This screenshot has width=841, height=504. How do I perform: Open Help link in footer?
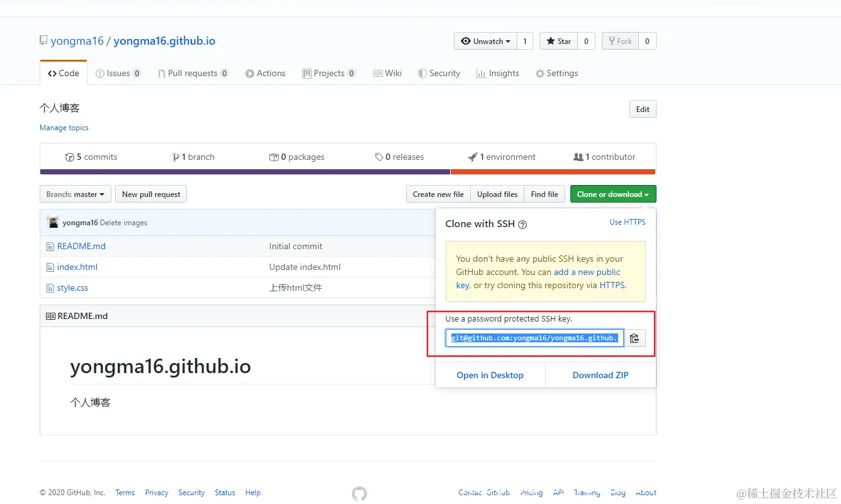pyautogui.click(x=253, y=493)
